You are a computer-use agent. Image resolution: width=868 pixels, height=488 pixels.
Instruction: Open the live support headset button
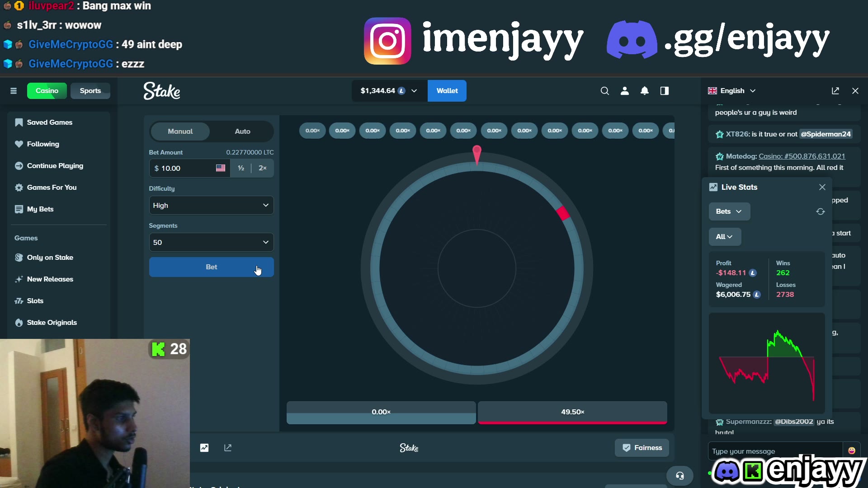pos(680,476)
